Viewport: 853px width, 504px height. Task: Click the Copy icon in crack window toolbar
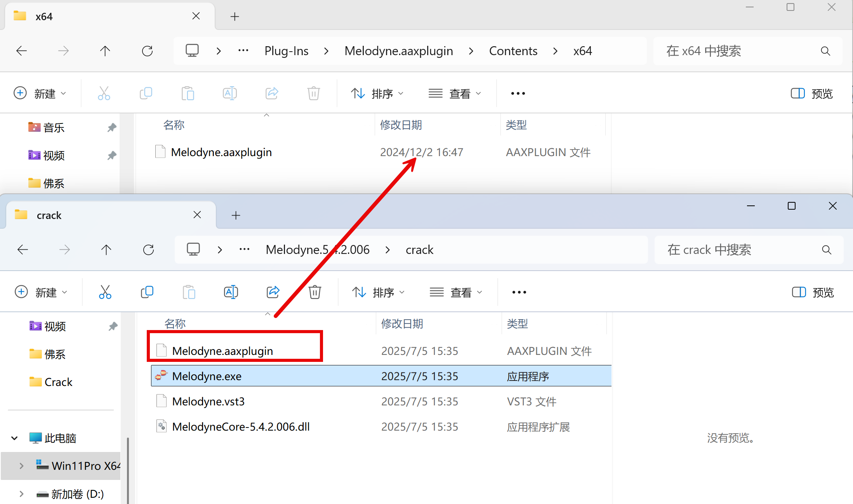click(147, 292)
